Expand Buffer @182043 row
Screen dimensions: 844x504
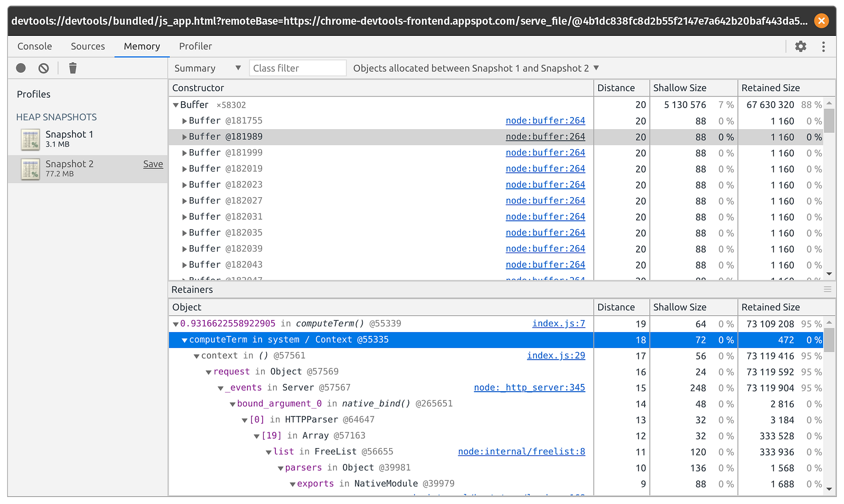point(185,265)
